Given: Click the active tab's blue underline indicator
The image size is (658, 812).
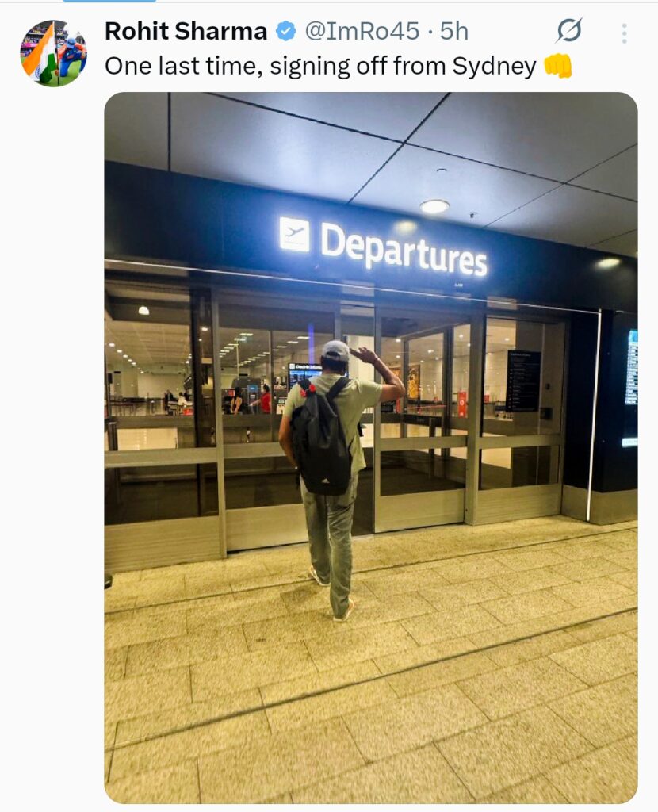Looking at the screenshot, I should [109, 1].
